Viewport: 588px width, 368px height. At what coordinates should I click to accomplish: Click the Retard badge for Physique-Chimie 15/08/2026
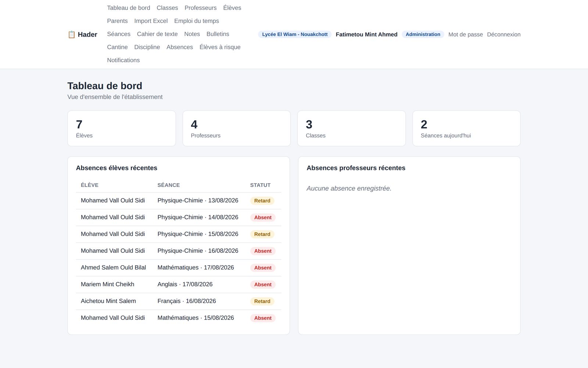262,234
